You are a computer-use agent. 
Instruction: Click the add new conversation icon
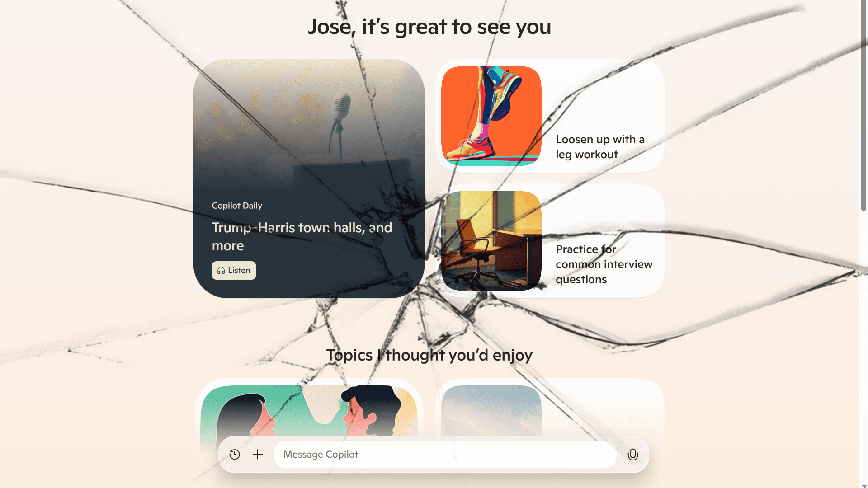tap(258, 454)
